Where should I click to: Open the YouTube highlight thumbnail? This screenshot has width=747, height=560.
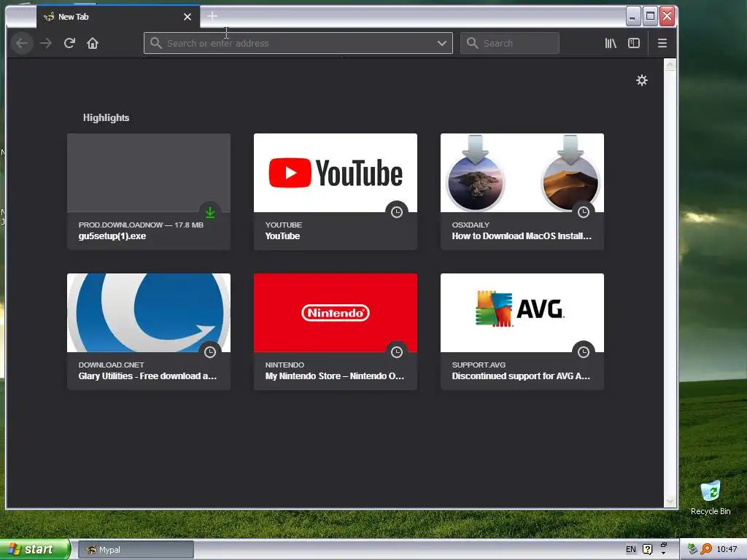click(x=336, y=173)
